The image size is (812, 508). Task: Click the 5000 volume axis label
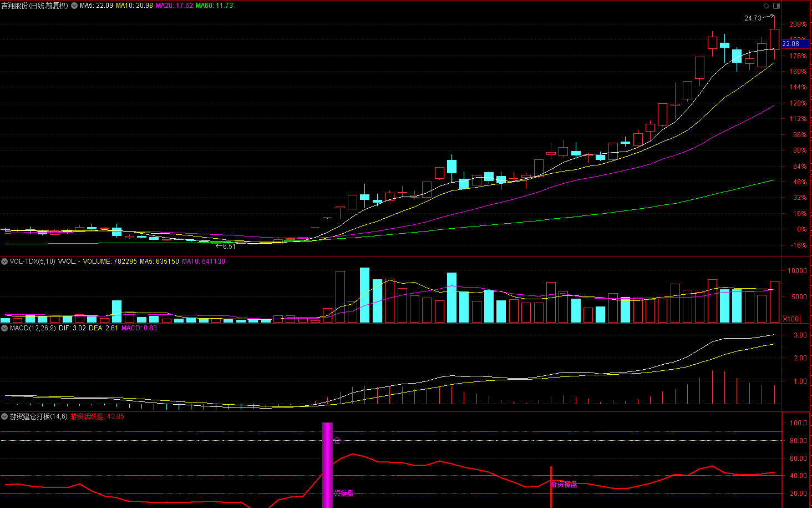799,297
